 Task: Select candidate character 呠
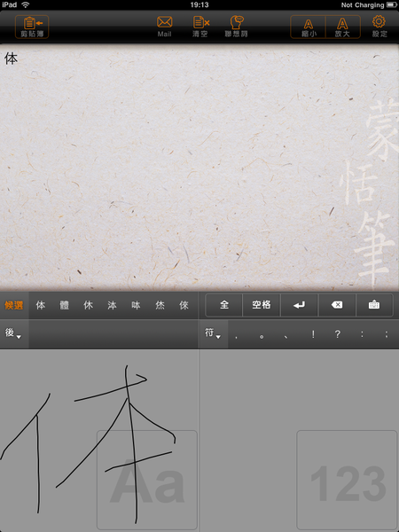click(136, 305)
